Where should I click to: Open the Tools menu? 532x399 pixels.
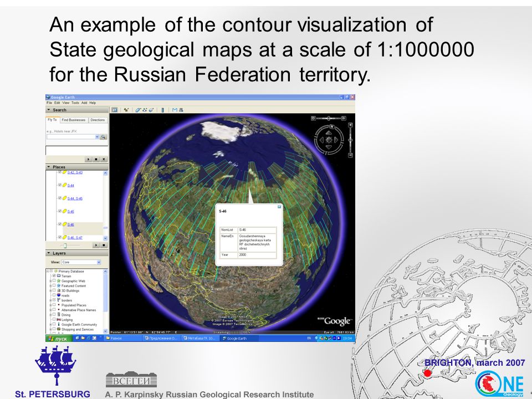(75, 103)
